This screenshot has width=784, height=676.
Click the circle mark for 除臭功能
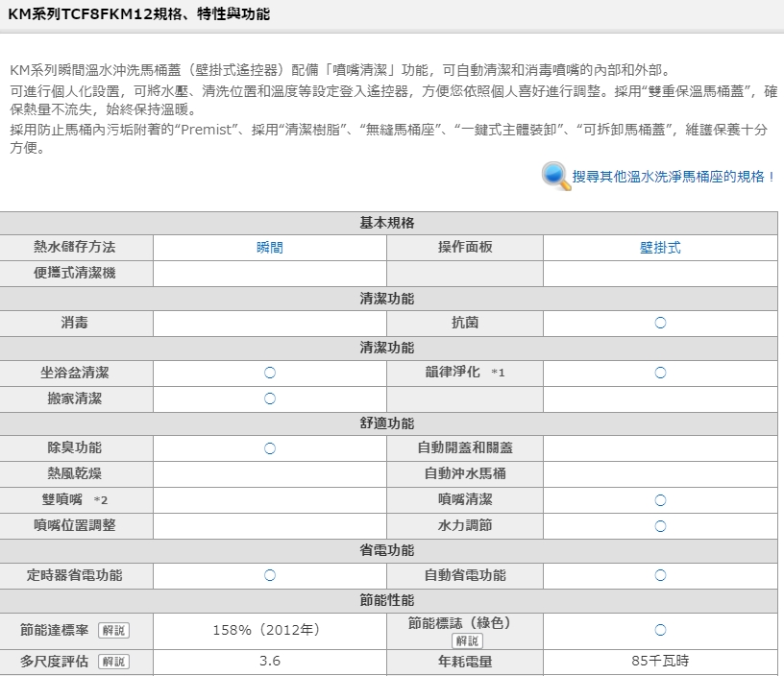270,448
